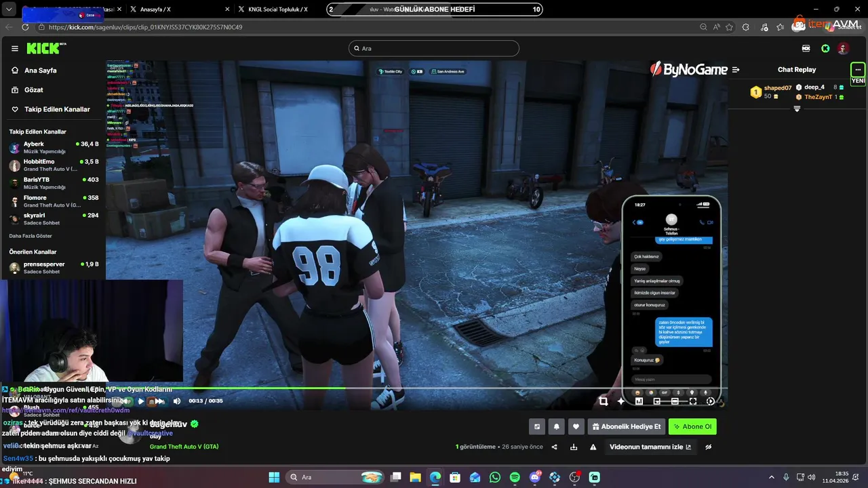Click the browser reload button
The height and width of the screenshot is (488, 868).
coord(25,27)
